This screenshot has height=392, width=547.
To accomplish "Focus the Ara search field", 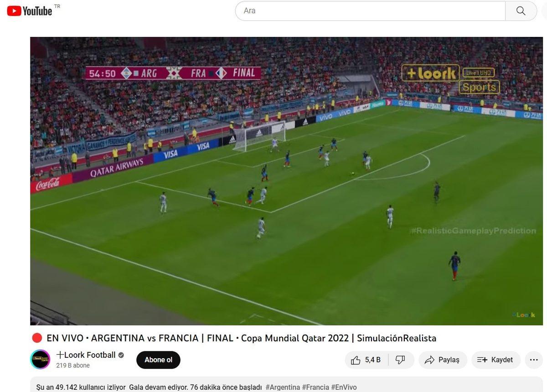I will click(370, 11).
